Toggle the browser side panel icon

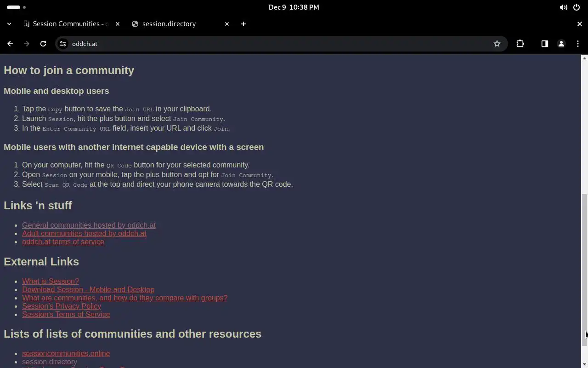(544, 44)
